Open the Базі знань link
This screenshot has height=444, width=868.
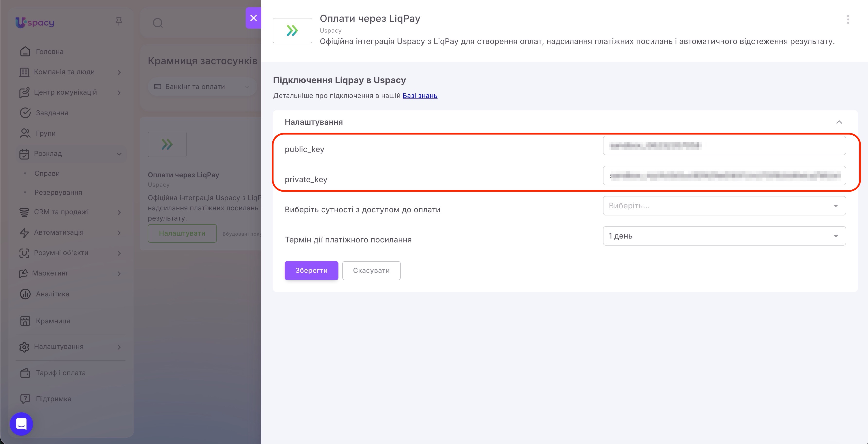420,96
